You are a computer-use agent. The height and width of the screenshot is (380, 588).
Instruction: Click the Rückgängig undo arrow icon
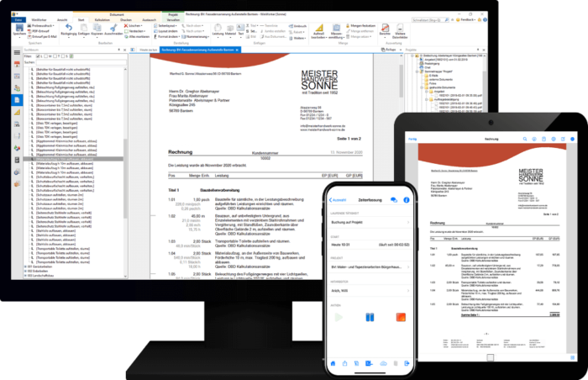point(69,28)
